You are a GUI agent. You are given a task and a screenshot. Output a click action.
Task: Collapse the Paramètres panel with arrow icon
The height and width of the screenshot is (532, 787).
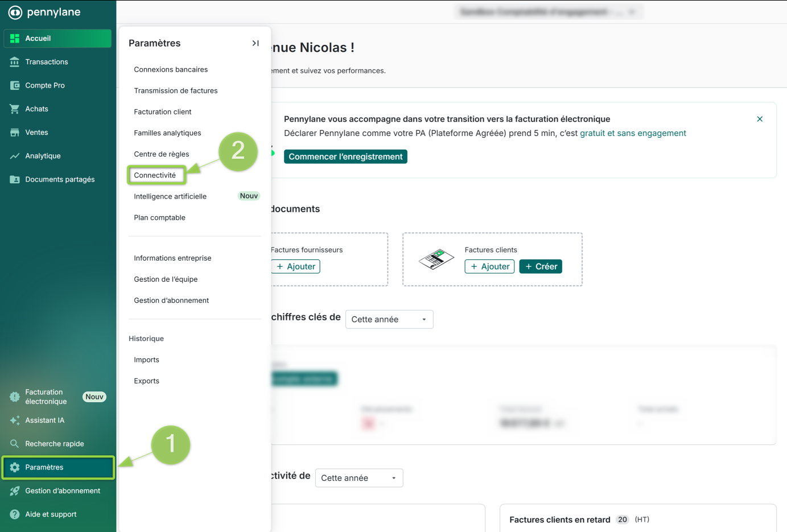[x=256, y=43]
